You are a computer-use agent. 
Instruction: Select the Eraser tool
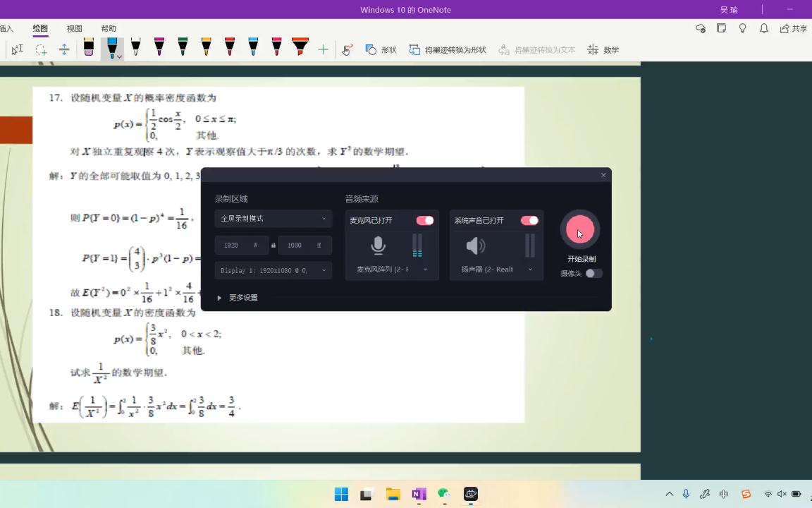click(x=88, y=48)
